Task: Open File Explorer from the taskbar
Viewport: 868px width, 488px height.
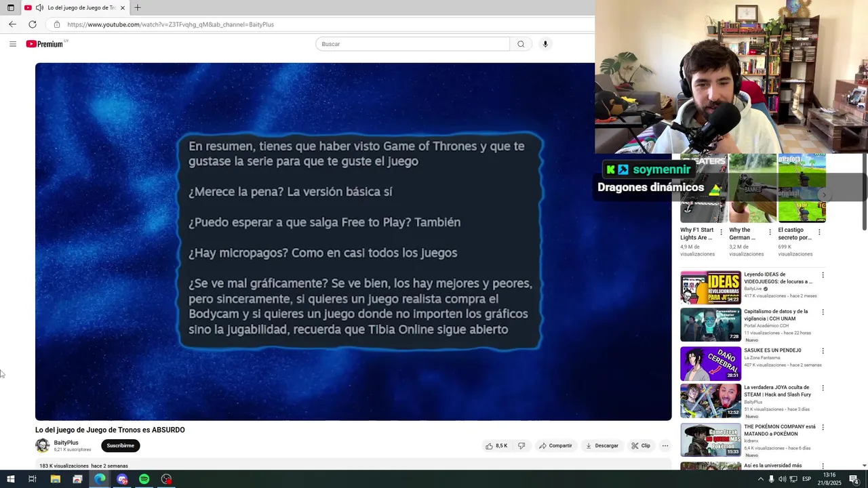Action: [x=56, y=479]
